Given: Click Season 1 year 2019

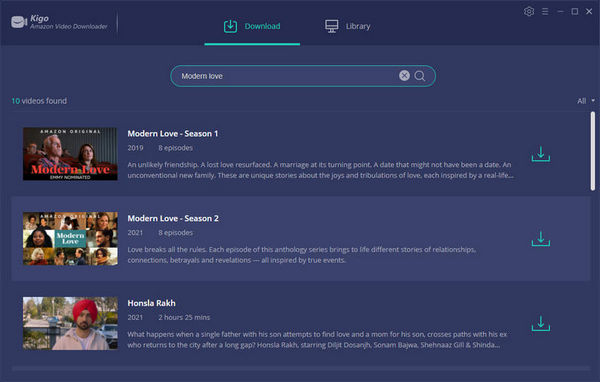Looking at the screenshot, I should pos(135,148).
